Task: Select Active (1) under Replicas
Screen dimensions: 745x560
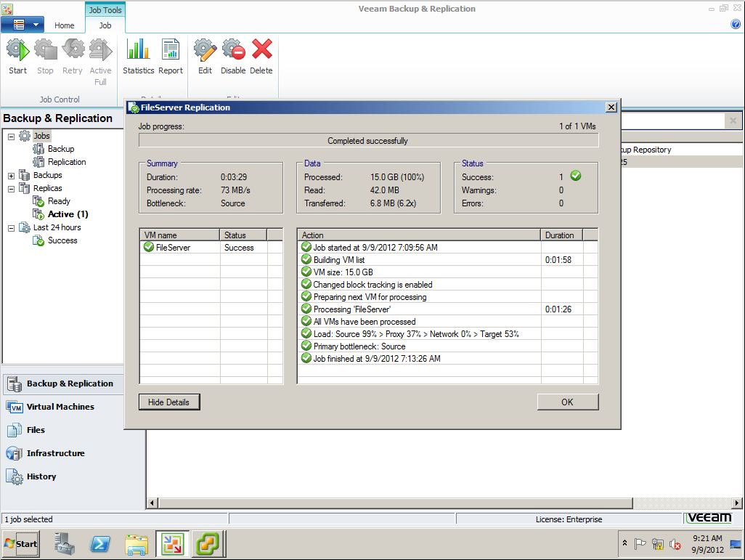Action: (x=68, y=214)
